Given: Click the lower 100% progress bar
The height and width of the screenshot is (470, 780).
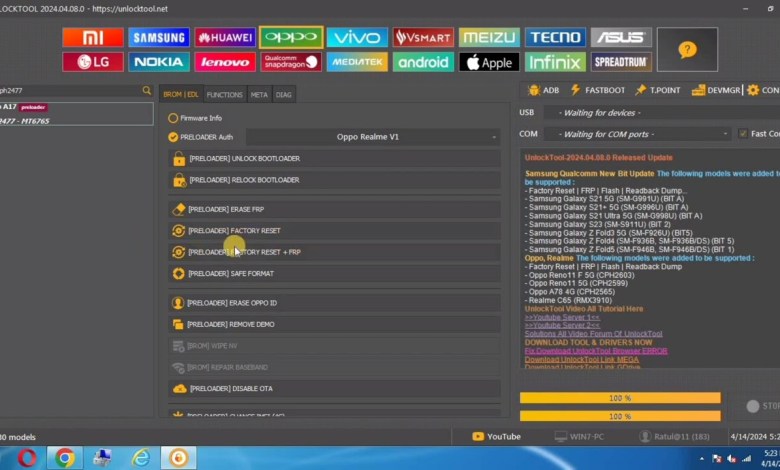Looking at the screenshot, I should point(620,416).
